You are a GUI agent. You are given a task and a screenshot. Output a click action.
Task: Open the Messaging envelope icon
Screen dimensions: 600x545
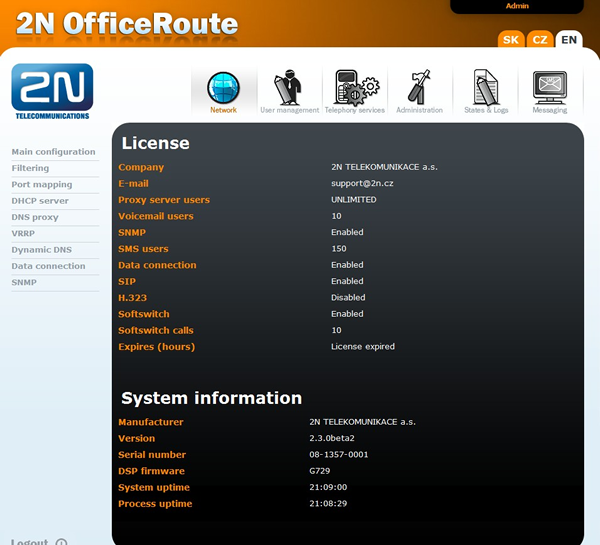(549, 88)
